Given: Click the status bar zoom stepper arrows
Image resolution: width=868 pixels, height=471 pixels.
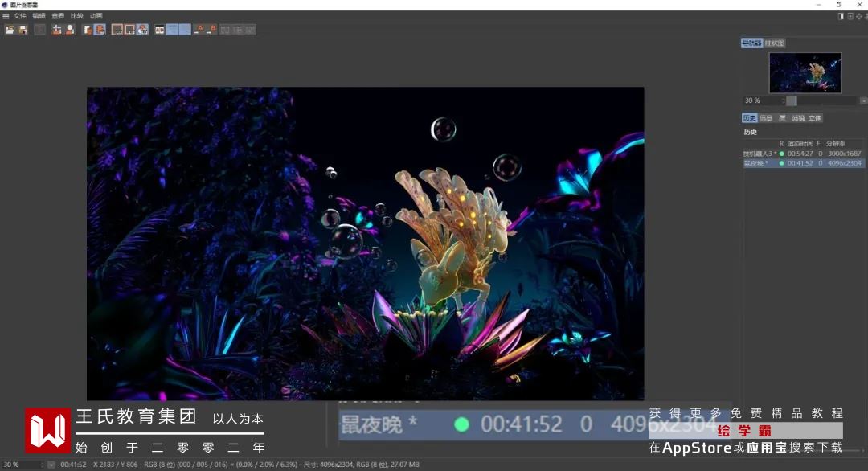Looking at the screenshot, I should pyautogui.click(x=43, y=465).
